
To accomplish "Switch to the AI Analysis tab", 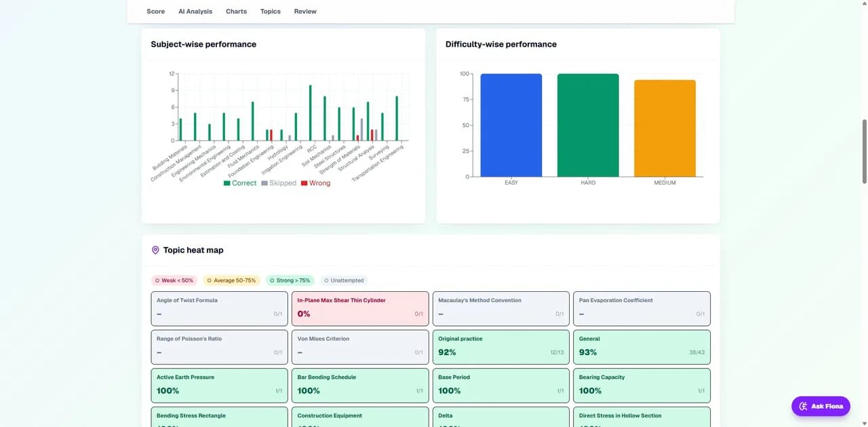I will (195, 12).
